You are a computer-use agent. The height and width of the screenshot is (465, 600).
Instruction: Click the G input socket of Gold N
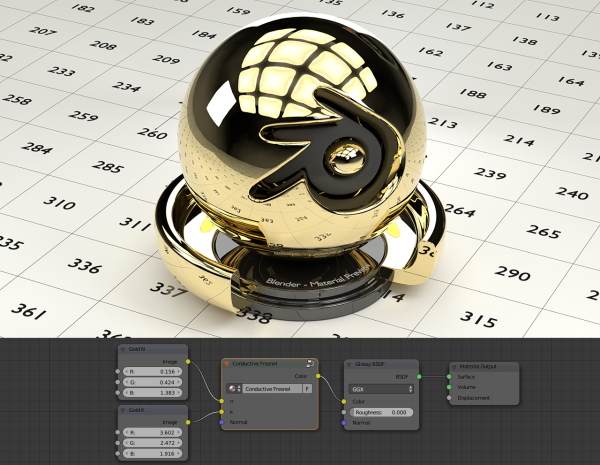coord(117,382)
